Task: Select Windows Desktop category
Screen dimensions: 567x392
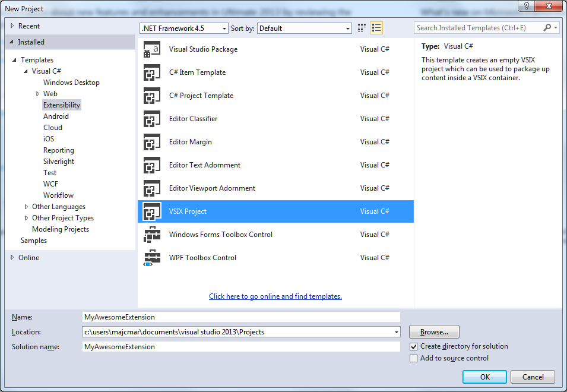Action: click(x=71, y=83)
